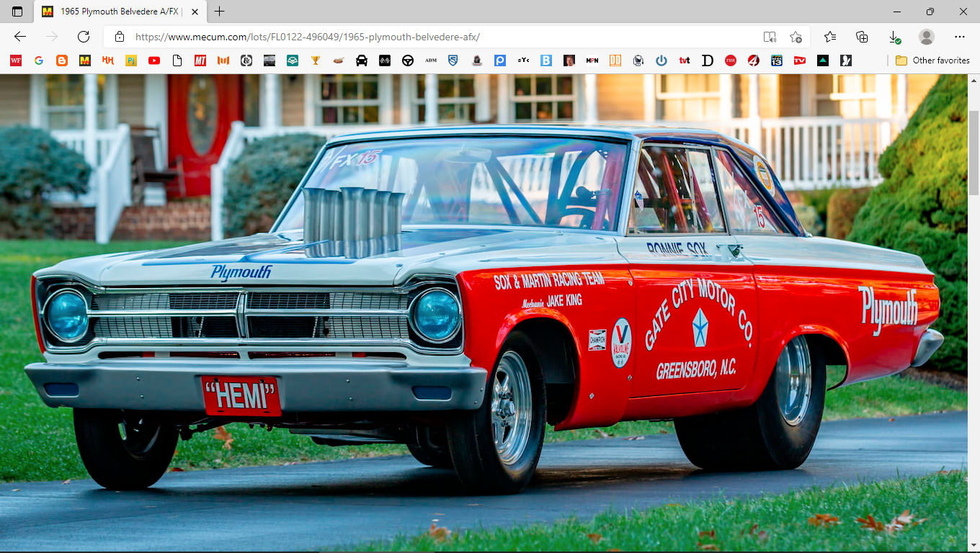Open the light blue B bookmark

546,60
